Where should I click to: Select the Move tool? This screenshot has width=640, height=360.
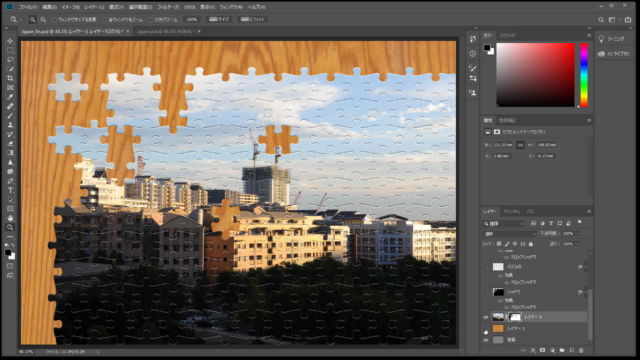[x=10, y=41]
